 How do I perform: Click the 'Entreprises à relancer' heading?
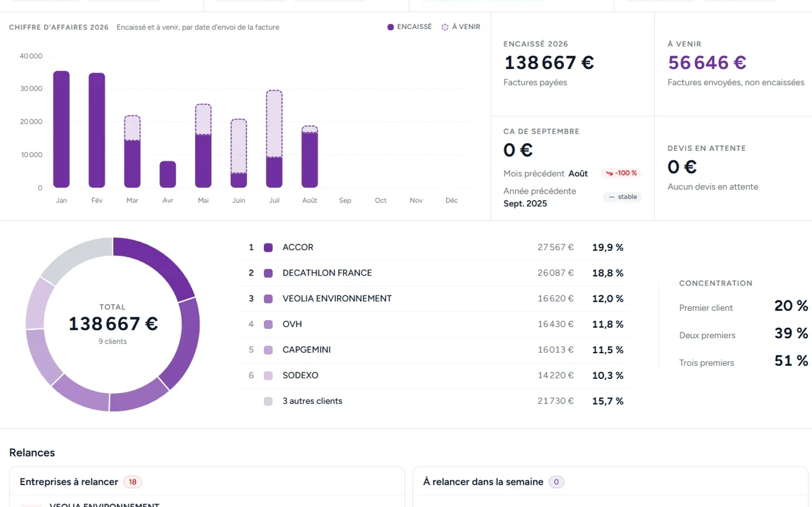[69, 482]
